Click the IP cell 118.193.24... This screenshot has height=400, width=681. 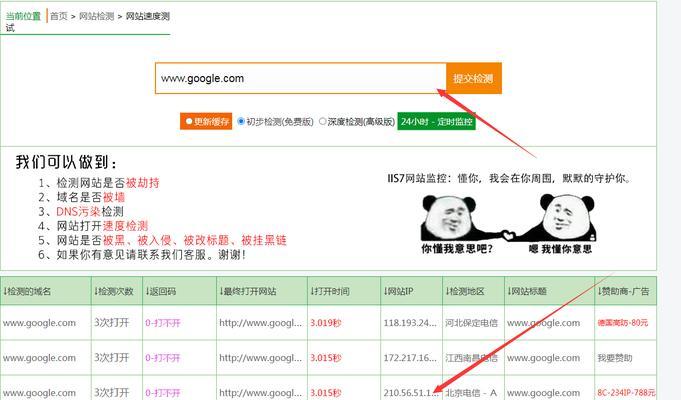[410, 323]
